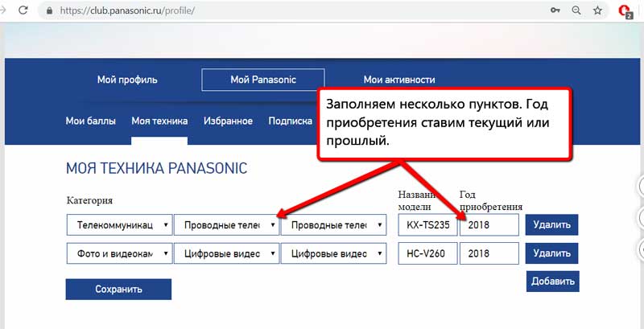This screenshot has height=329, width=644.
Task: Click the year field in KX-TS235 row
Action: pyautogui.click(x=489, y=224)
